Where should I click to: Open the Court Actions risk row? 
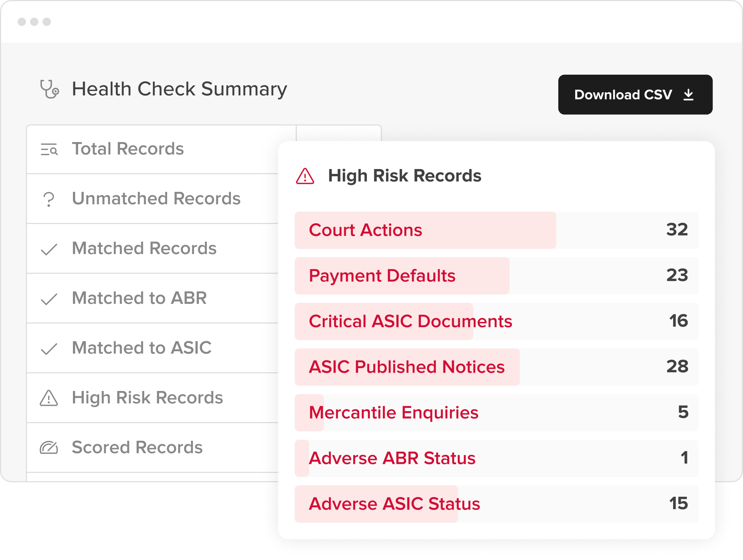(496, 230)
